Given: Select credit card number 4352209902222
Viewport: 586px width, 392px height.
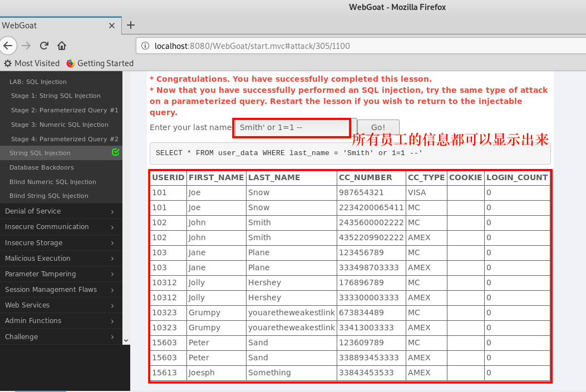Looking at the screenshot, I should 371,238.
